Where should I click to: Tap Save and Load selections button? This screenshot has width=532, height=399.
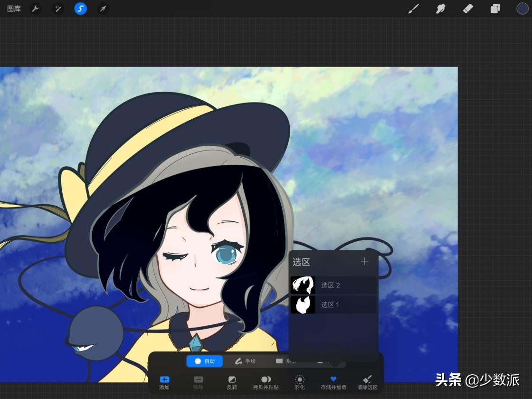pyautogui.click(x=333, y=382)
